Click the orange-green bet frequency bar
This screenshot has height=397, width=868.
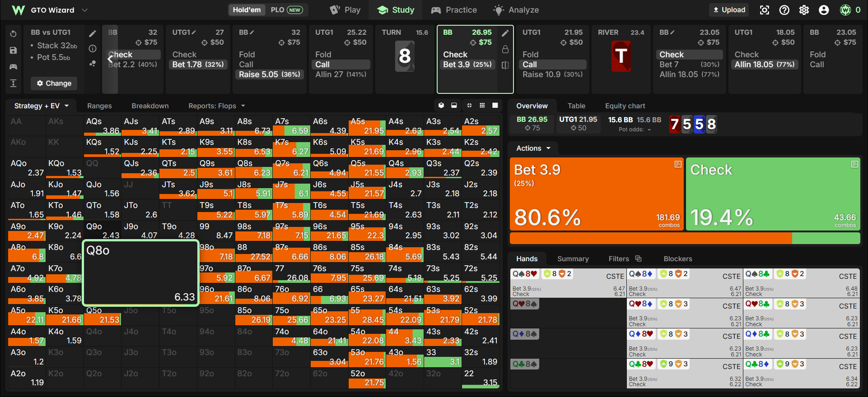tap(685, 238)
